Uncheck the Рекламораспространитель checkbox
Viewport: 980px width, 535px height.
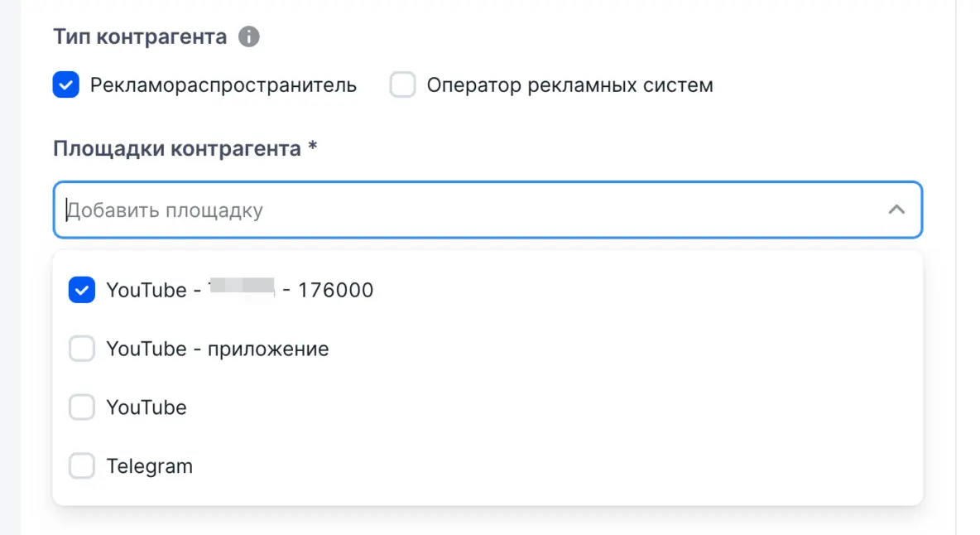[66, 85]
